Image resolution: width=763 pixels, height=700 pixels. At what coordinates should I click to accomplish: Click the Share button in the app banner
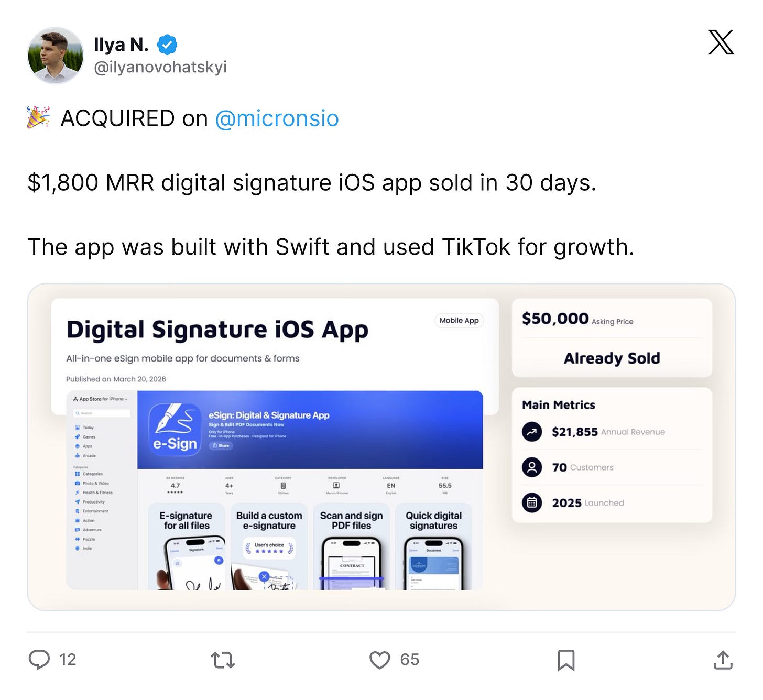click(x=221, y=445)
